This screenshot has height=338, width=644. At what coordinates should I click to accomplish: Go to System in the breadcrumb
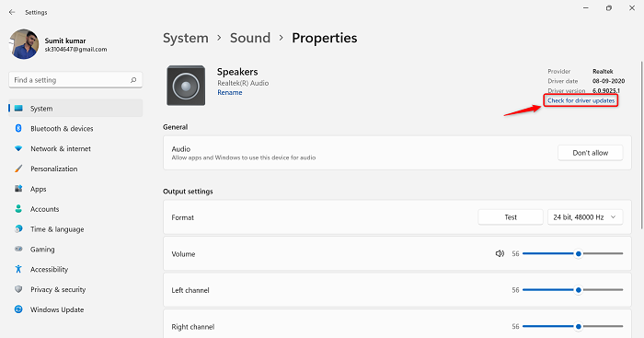tap(186, 38)
